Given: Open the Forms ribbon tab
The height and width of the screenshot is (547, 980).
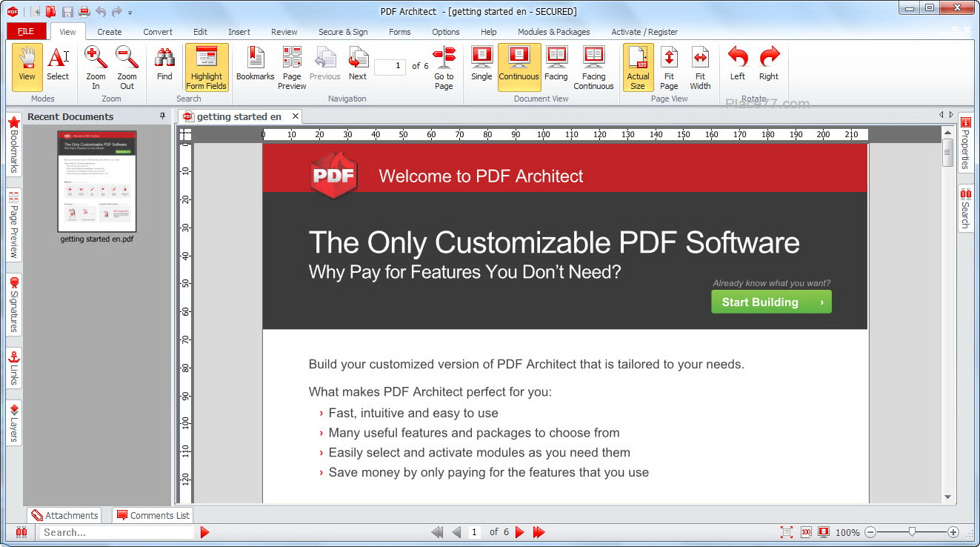Looking at the screenshot, I should tap(400, 32).
